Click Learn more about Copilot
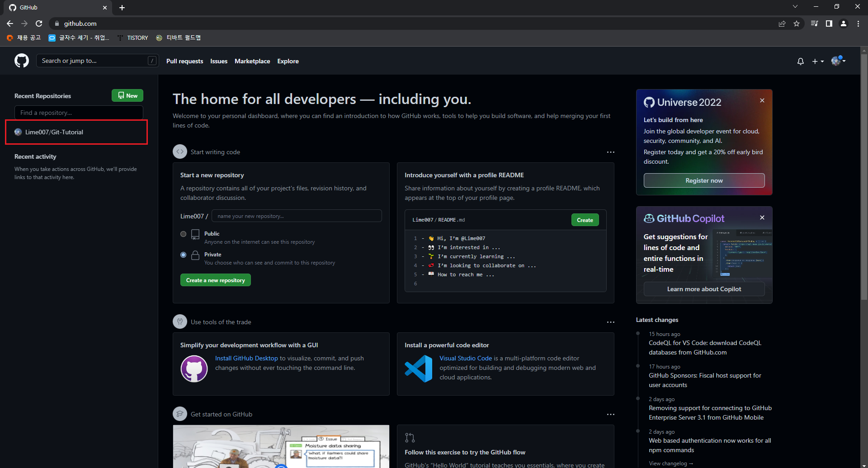This screenshot has width=868, height=468. point(704,289)
